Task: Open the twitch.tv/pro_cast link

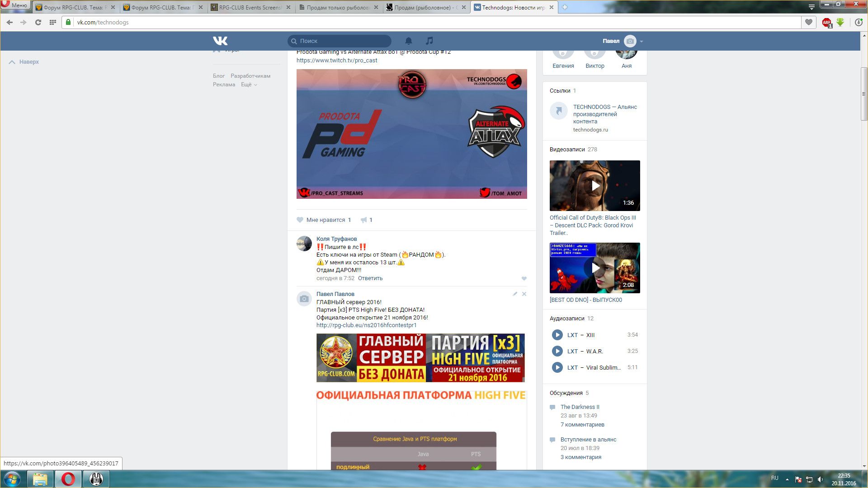Action: (336, 60)
